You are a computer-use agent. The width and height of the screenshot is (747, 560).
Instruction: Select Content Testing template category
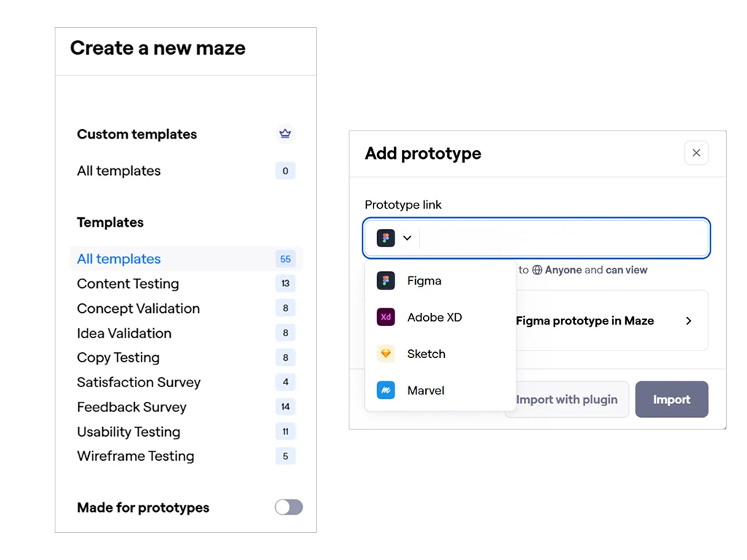pyautogui.click(x=128, y=284)
